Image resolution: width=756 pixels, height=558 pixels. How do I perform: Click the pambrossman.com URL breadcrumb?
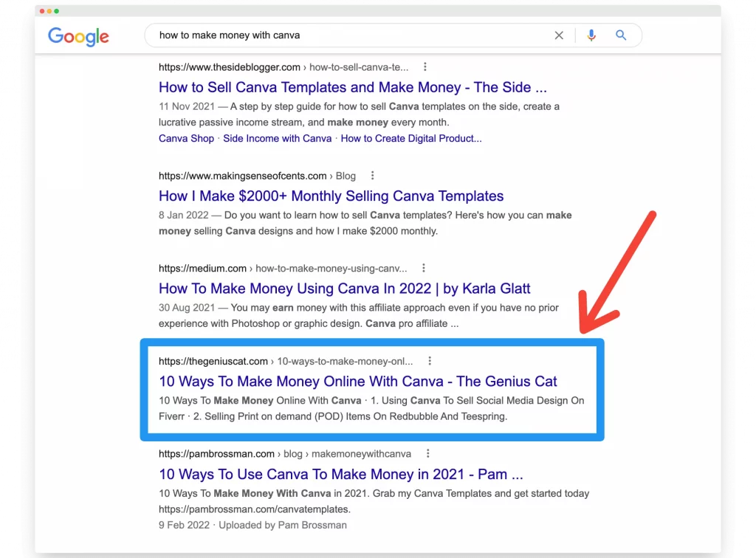(x=284, y=454)
